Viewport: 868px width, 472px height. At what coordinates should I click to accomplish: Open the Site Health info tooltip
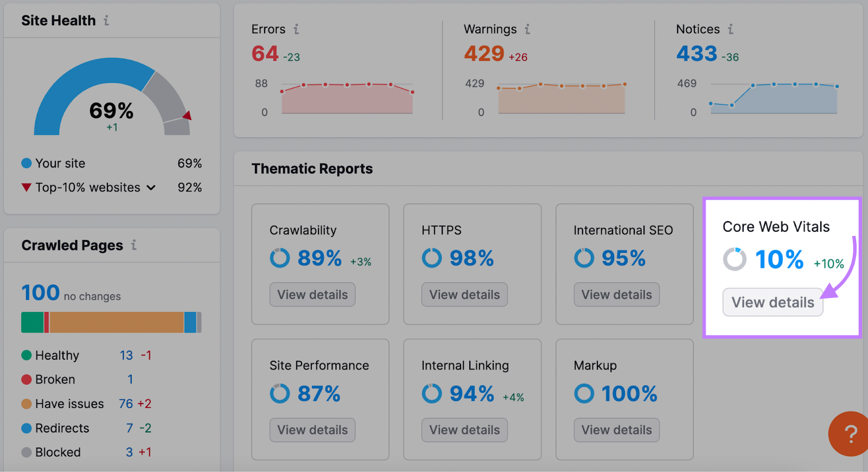point(107,20)
